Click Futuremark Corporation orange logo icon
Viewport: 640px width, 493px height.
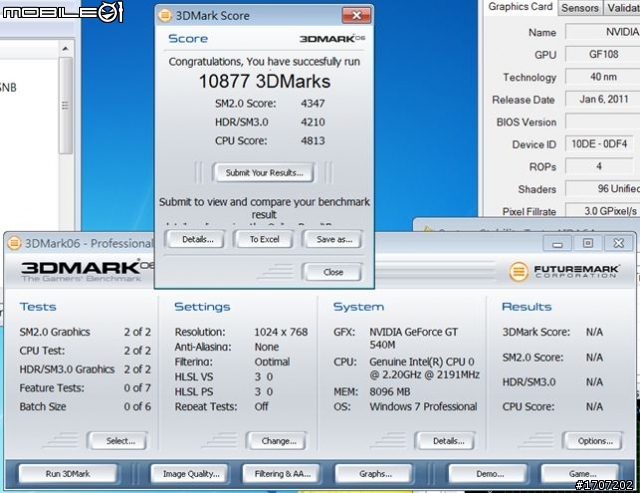pos(518,271)
